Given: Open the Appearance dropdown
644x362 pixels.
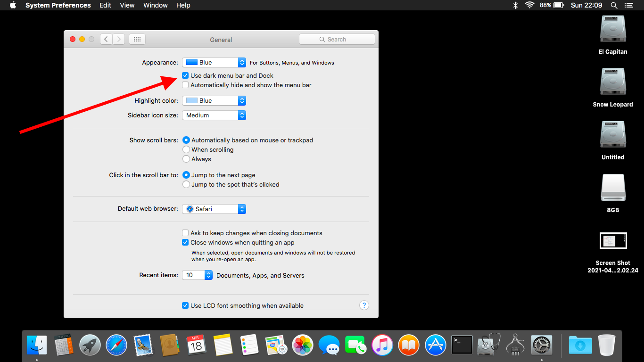Looking at the screenshot, I should 214,62.
